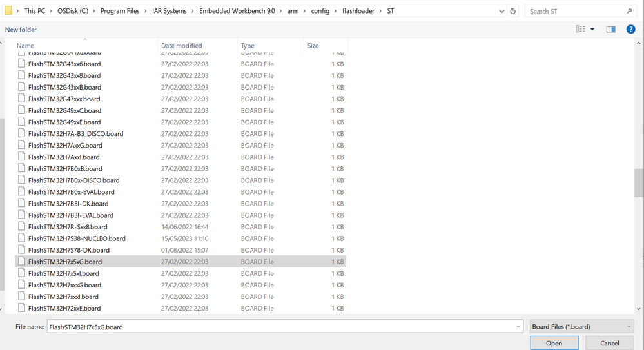Screen dimensions: 644x350
Task: Open the Board Files type filter dropdown
Action: click(x=581, y=327)
